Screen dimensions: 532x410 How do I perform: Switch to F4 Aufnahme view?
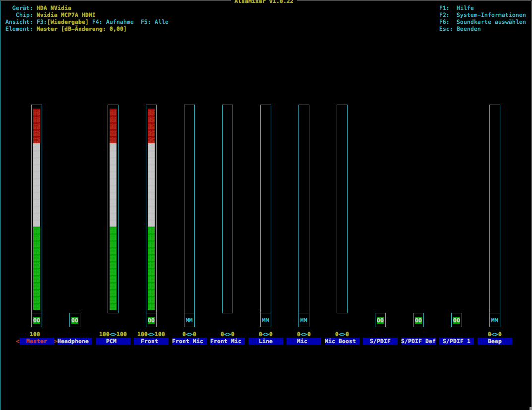pos(113,22)
